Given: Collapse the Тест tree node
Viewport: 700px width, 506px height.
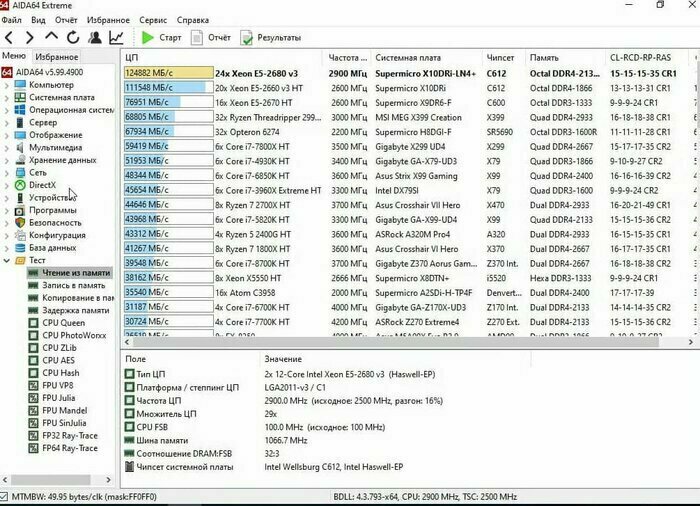Looking at the screenshot, I should [7, 260].
